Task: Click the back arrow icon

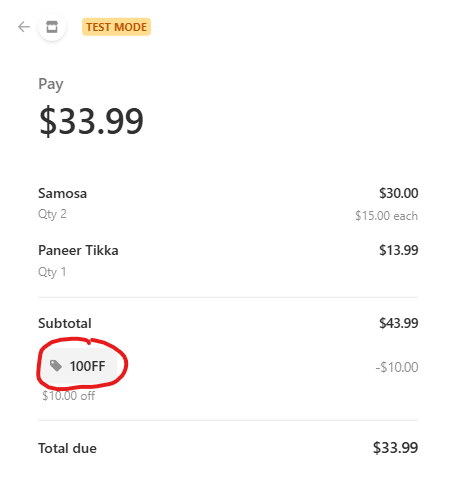Action: 24,27
